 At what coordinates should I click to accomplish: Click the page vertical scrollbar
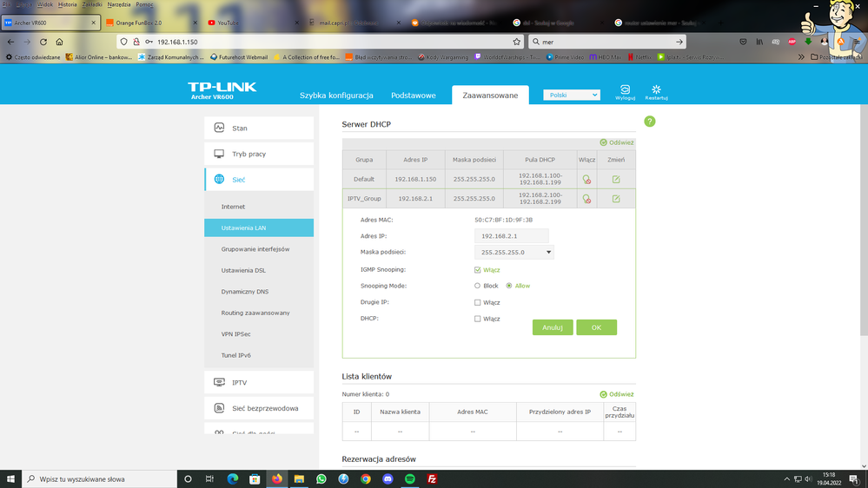tap(865, 221)
